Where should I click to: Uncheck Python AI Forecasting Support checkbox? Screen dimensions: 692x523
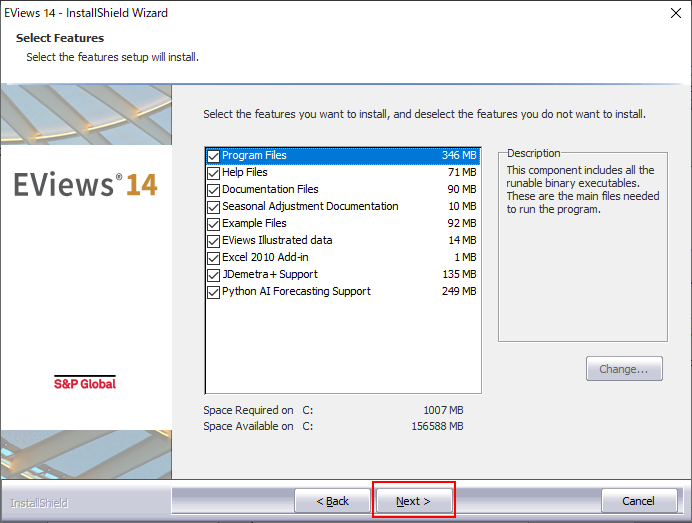214,292
